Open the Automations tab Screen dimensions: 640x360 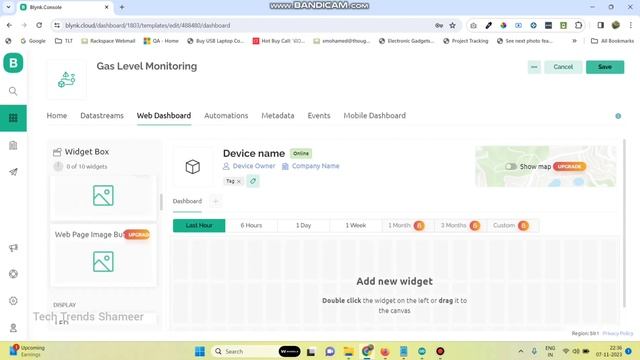226,116
